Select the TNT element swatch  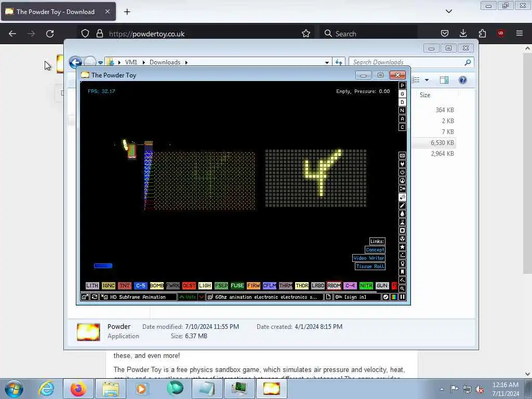click(125, 286)
